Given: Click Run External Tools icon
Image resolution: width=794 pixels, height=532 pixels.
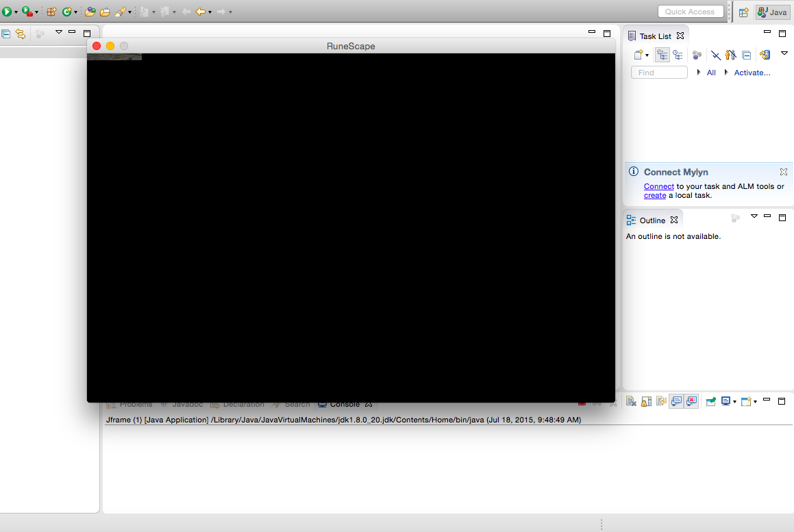Looking at the screenshot, I should [27, 11].
